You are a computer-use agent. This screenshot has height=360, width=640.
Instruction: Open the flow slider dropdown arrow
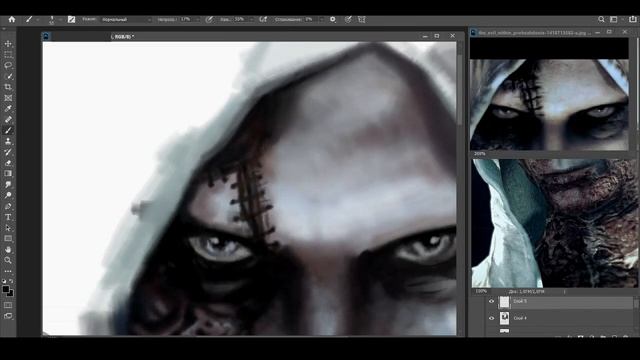(x=251, y=19)
